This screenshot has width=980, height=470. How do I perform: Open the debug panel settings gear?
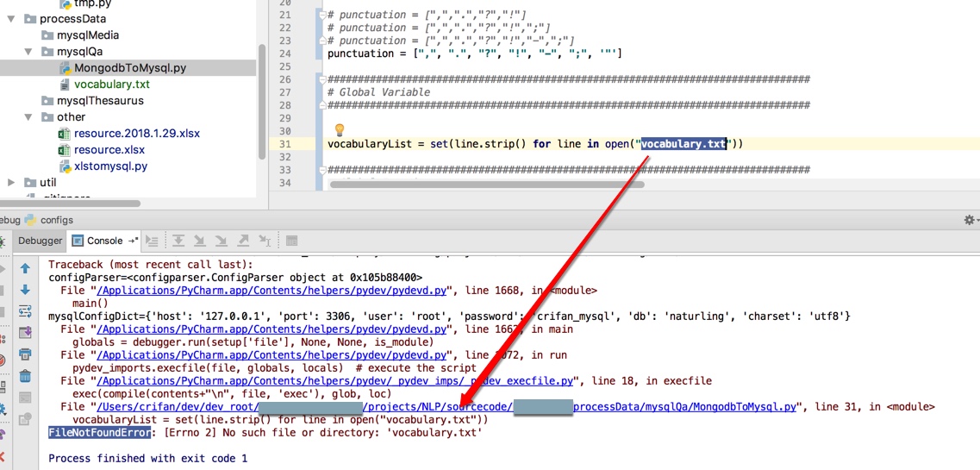pos(970,220)
